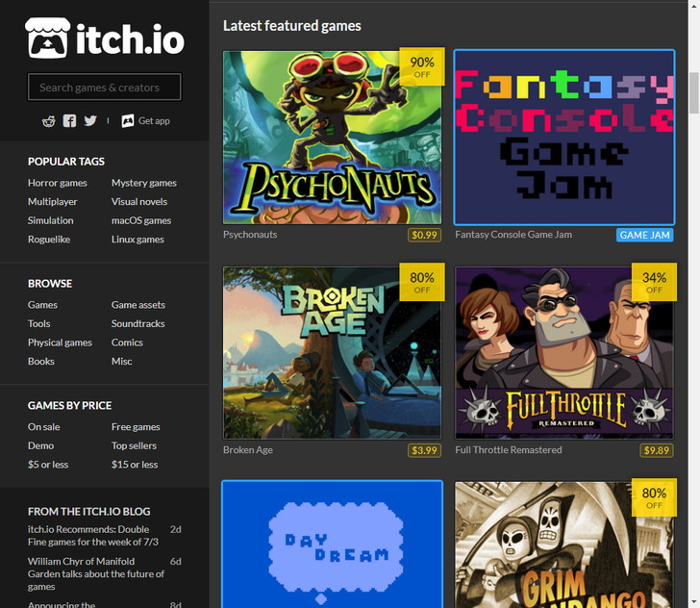Click the Twitter bird icon
Viewport: 700px width, 608px height.
[x=90, y=120]
